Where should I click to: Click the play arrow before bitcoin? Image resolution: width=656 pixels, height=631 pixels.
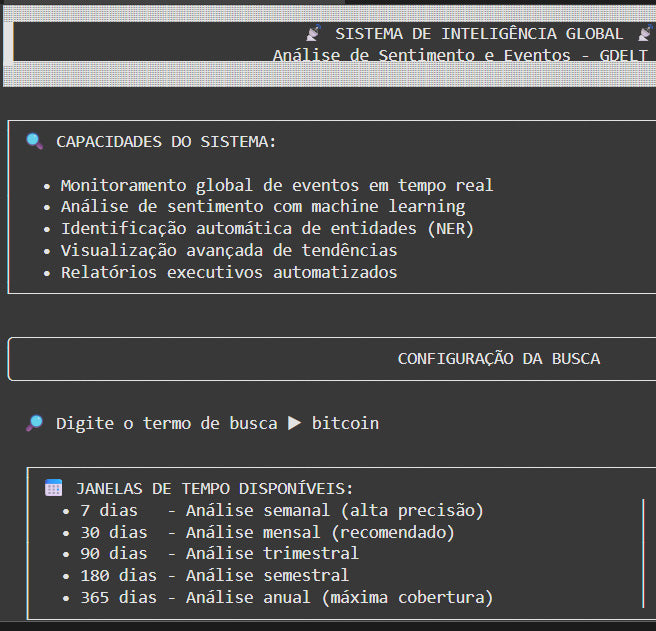click(x=295, y=423)
